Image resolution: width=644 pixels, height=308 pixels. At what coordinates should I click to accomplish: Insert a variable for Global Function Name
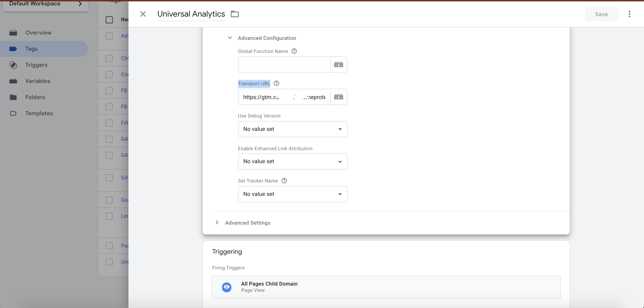(x=339, y=64)
